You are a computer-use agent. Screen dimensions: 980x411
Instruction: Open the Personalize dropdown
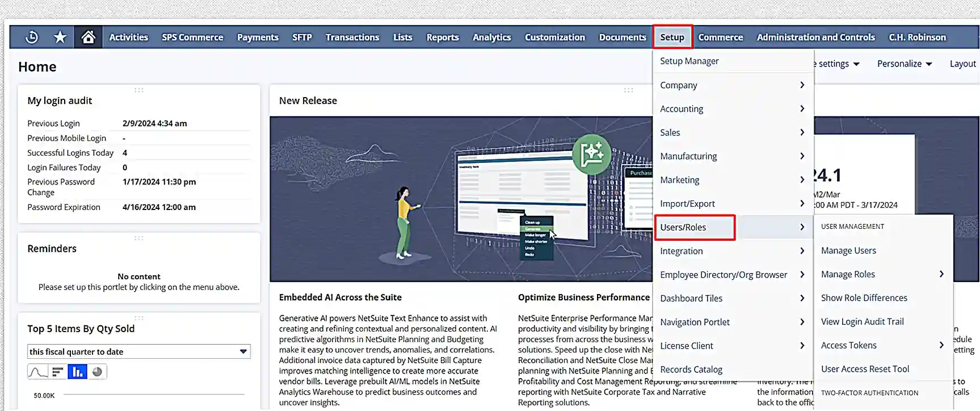[x=905, y=64]
